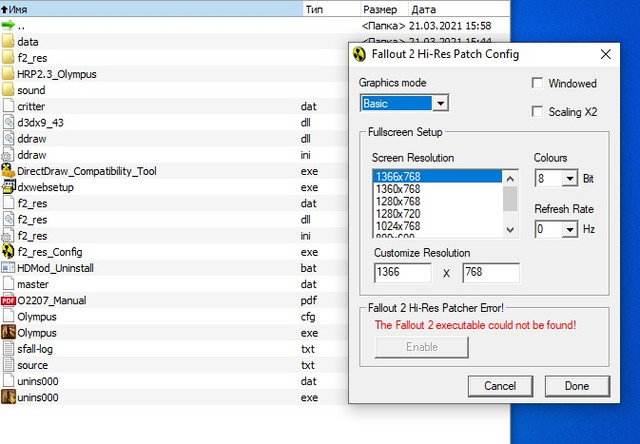The image size is (640, 444).
Task: Open the Colours bit depth dropdown
Action: coord(570,178)
